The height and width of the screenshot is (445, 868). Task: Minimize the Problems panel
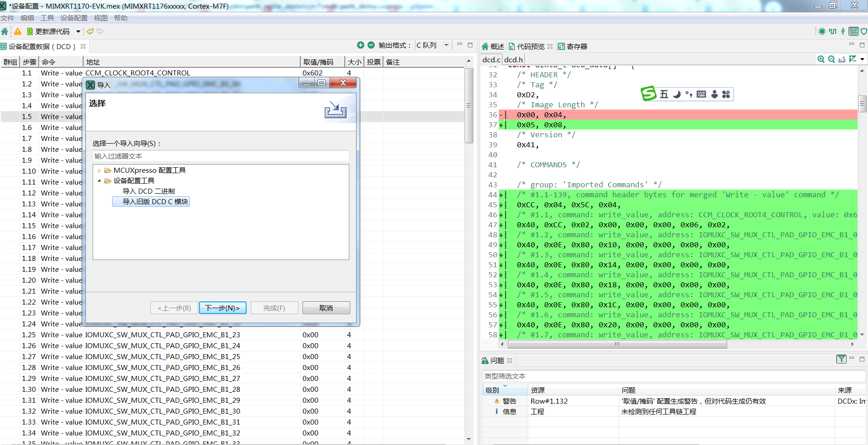pos(852,359)
